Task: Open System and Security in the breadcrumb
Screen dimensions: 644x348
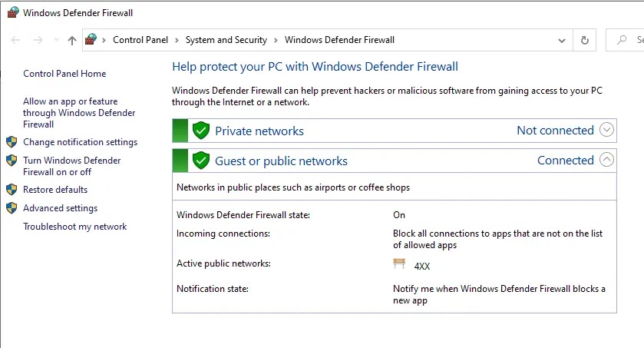Action: coord(226,40)
